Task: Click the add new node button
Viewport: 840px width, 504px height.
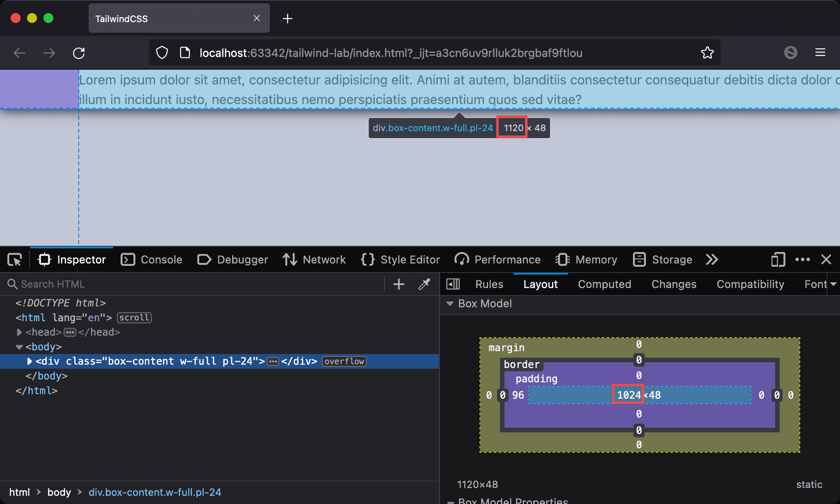Action: (x=398, y=284)
